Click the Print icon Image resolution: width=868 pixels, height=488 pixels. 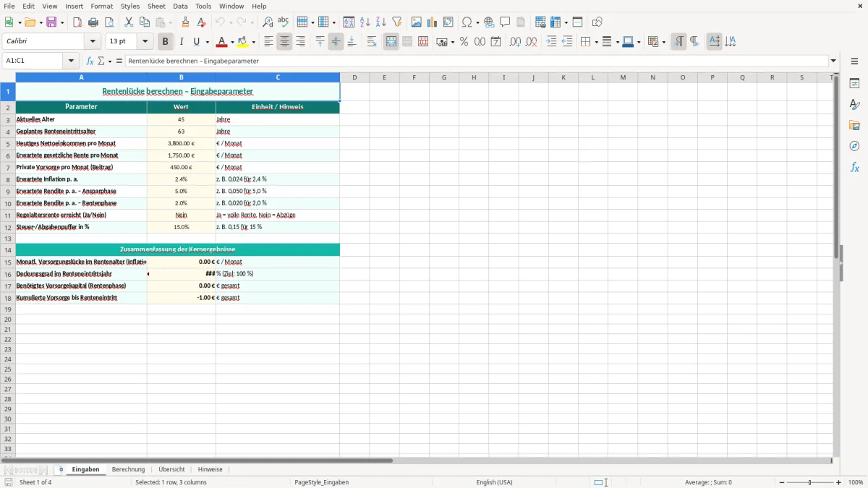pyautogui.click(x=93, y=22)
